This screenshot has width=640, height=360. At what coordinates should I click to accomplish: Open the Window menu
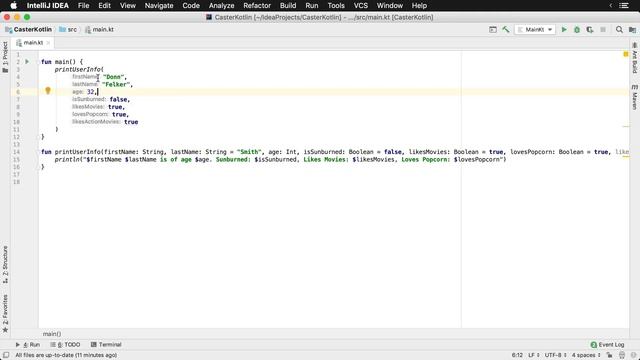(x=389, y=6)
